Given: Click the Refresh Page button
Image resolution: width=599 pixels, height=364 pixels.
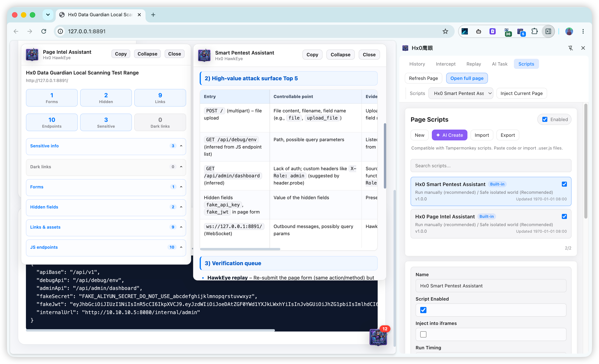Looking at the screenshot, I should point(423,78).
